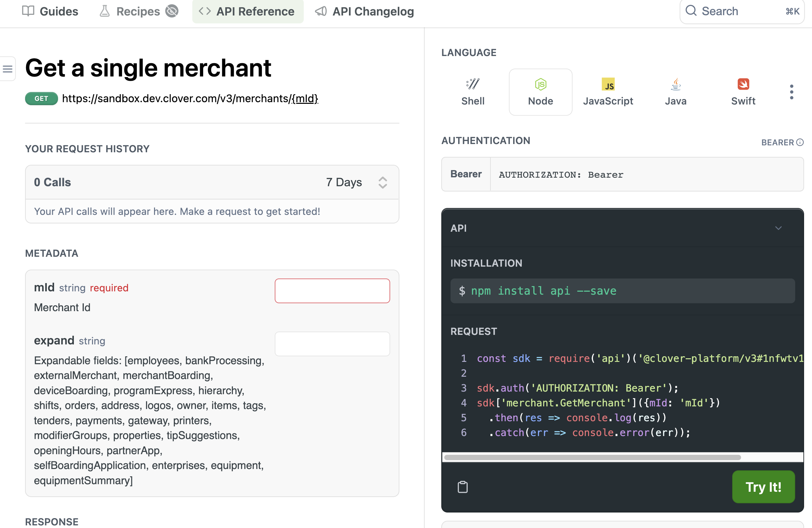Focus the mId required input field
The height and width of the screenshot is (528, 812).
tap(332, 291)
